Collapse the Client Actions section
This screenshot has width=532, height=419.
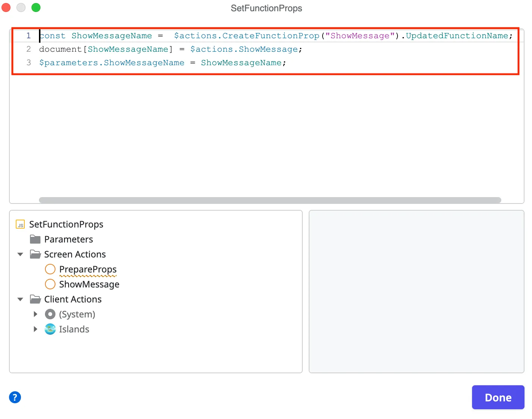click(x=20, y=299)
